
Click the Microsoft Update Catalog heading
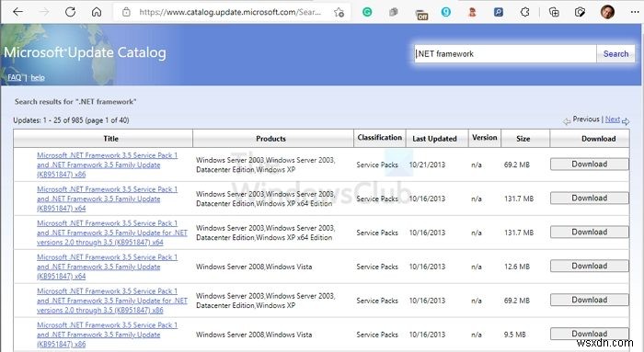tap(85, 52)
